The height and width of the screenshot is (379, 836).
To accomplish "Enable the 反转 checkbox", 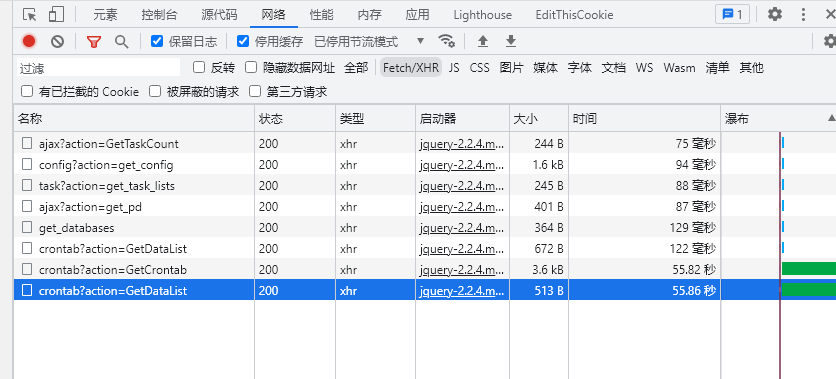I will click(199, 67).
